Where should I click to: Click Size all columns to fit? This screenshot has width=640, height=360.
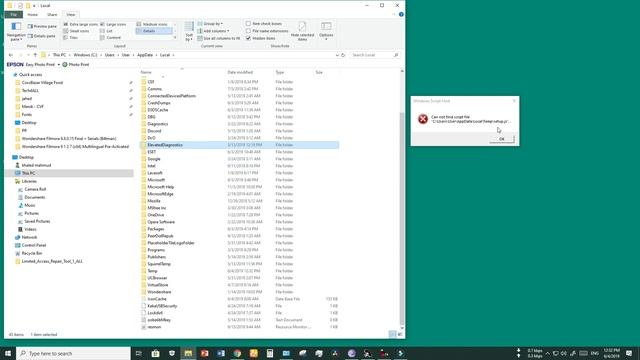pos(218,38)
